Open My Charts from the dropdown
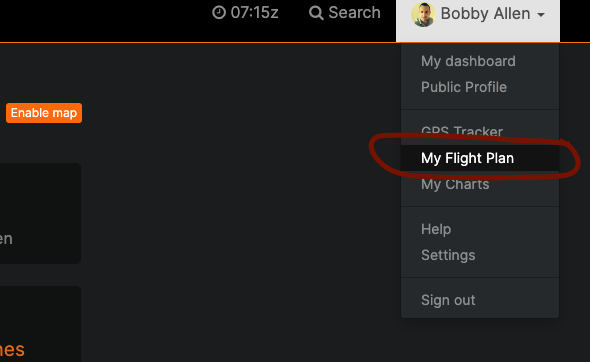The image size is (590, 362). [x=455, y=184]
